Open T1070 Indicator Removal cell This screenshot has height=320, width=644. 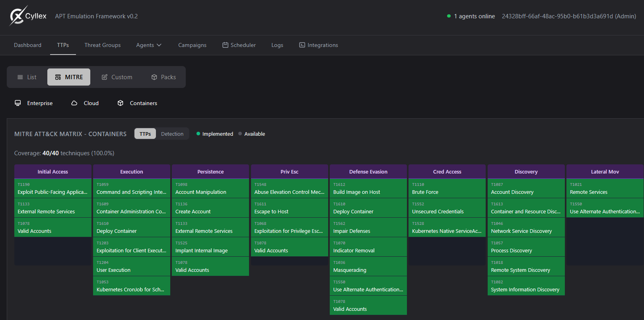click(x=368, y=247)
